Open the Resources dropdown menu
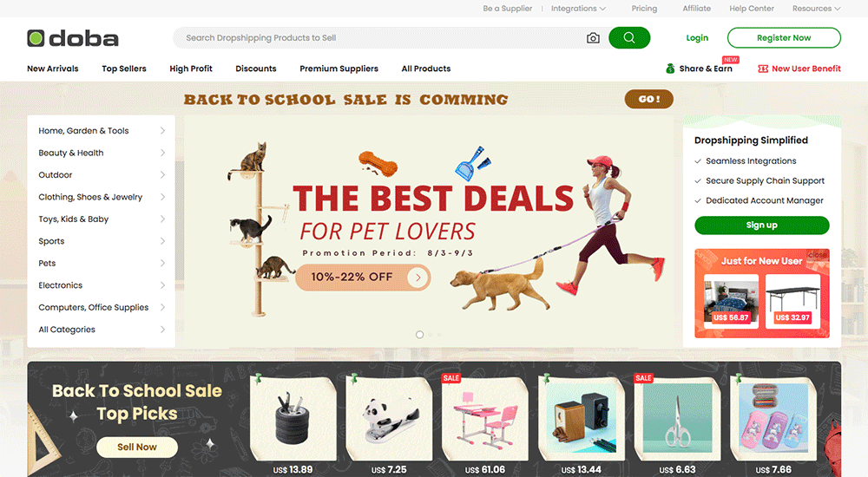Image resolution: width=868 pixels, height=477 pixels. (817, 9)
